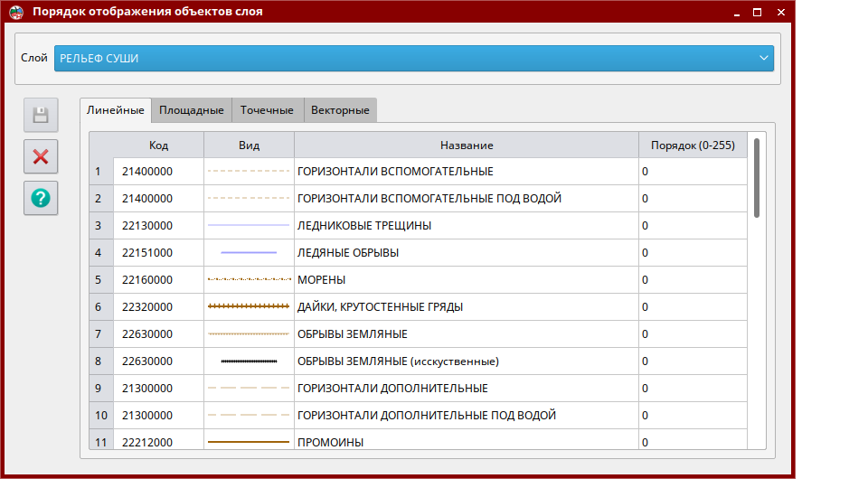Click line sample of ДАЙКИ, КРУТОСТЕННЫЕ ГРЯДЫ
This screenshot has width=868, height=488.
[x=249, y=307]
